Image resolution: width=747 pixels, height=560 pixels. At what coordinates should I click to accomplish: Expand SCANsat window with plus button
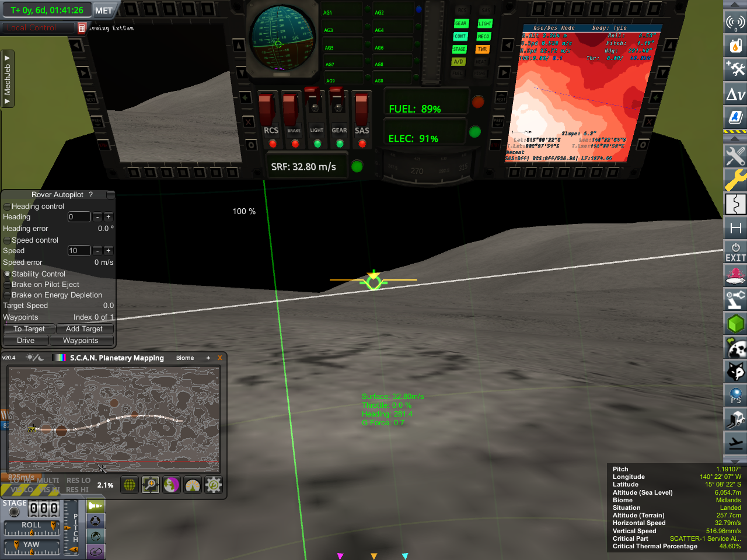pos(208,358)
